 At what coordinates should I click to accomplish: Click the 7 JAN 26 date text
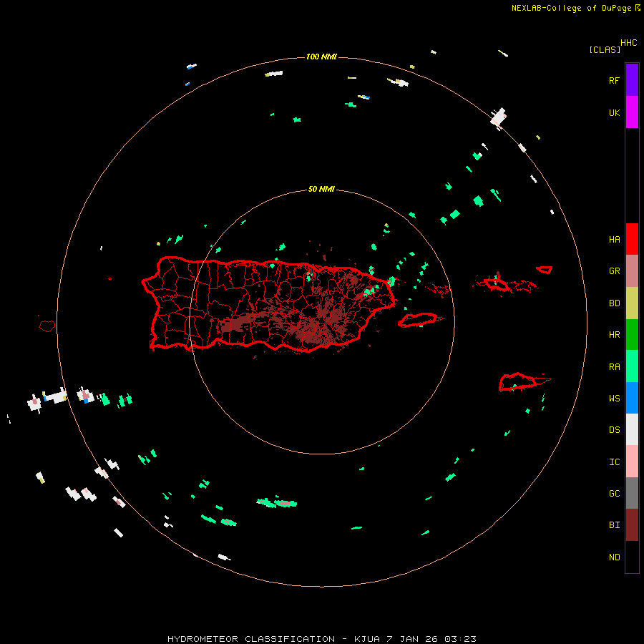coord(412,639)
